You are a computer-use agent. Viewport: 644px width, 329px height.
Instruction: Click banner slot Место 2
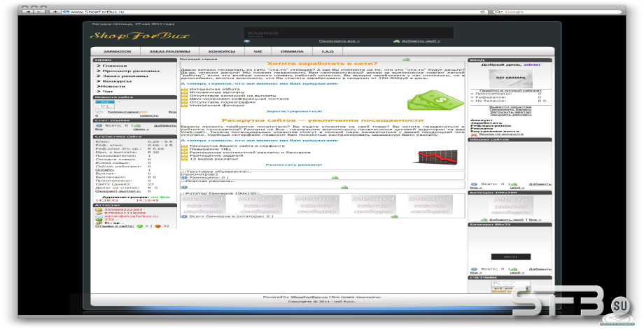tap(260, 204)
